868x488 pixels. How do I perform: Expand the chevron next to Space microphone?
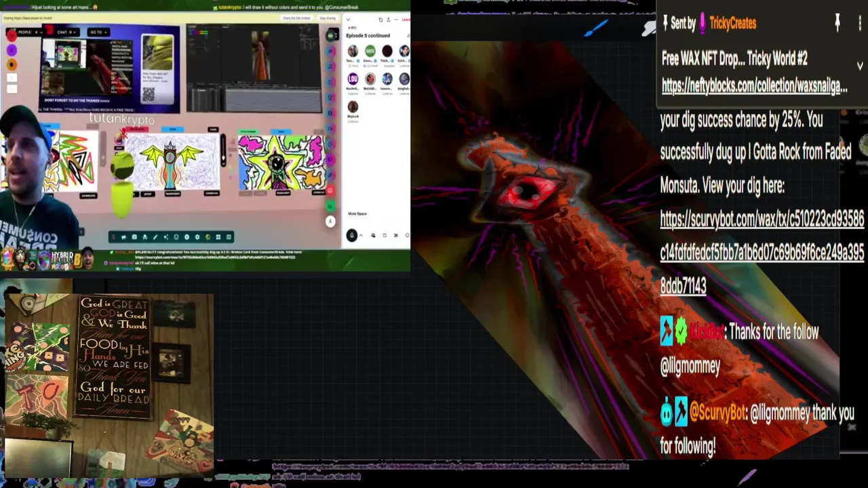(x=361, y=235)
